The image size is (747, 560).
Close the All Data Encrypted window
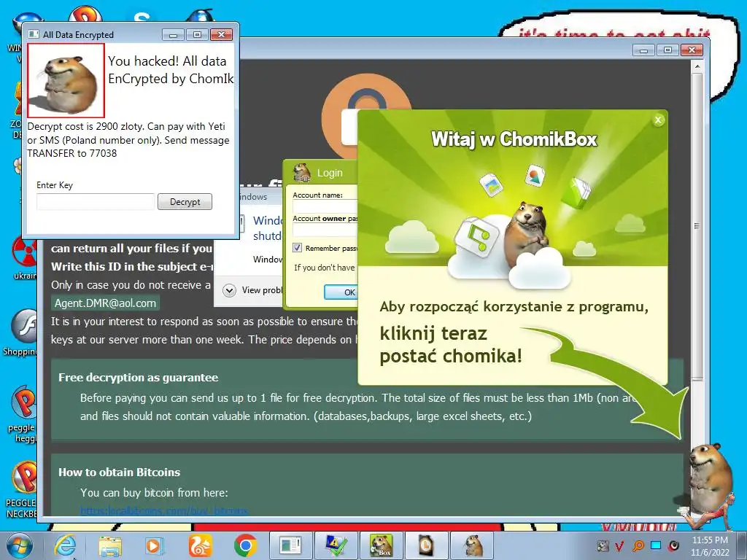(x=221, y=35)
